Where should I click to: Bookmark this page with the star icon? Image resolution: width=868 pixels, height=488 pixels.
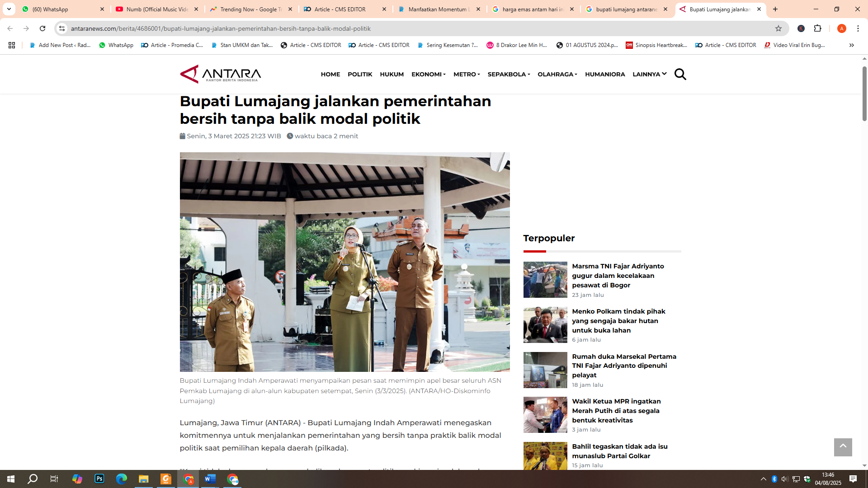[778, 28]
